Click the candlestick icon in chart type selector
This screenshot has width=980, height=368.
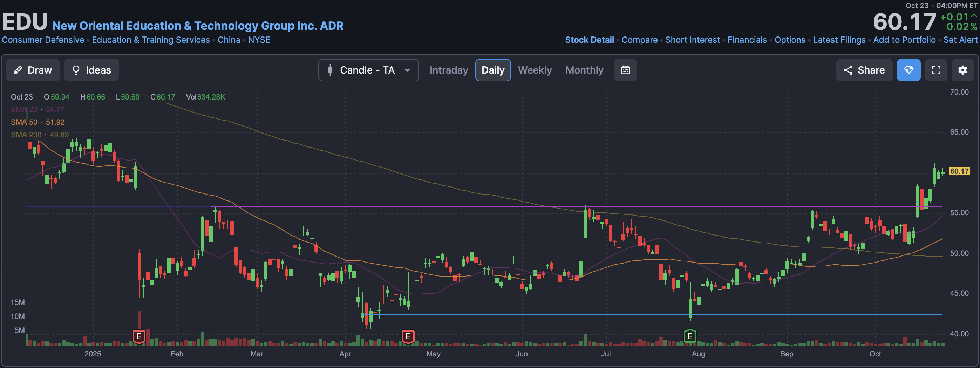click(x=330, y=70)
